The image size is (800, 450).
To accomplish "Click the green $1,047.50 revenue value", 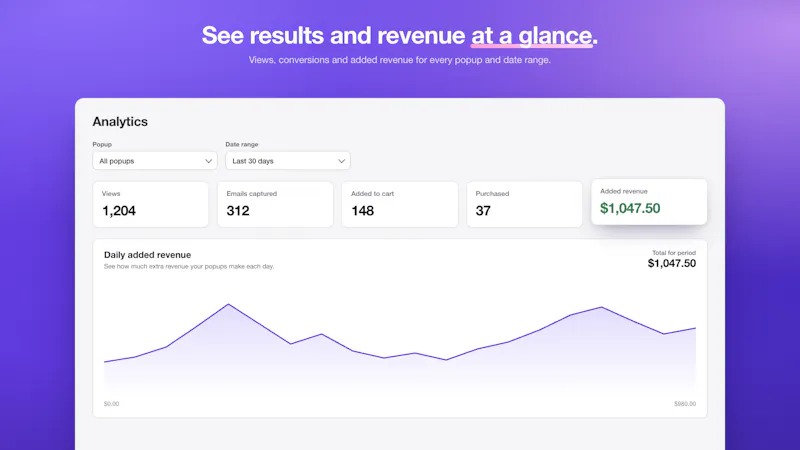I will coord(630,208).
